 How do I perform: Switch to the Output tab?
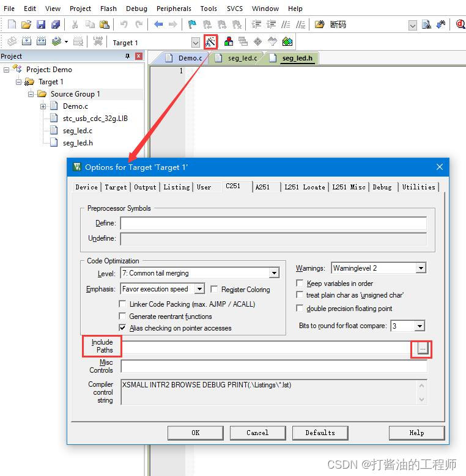(145, 187)
